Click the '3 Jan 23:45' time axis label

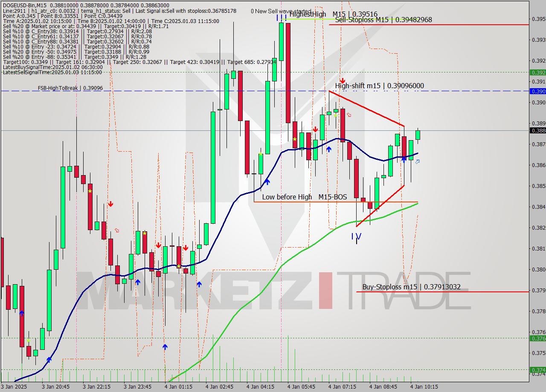tap(138, 387)
